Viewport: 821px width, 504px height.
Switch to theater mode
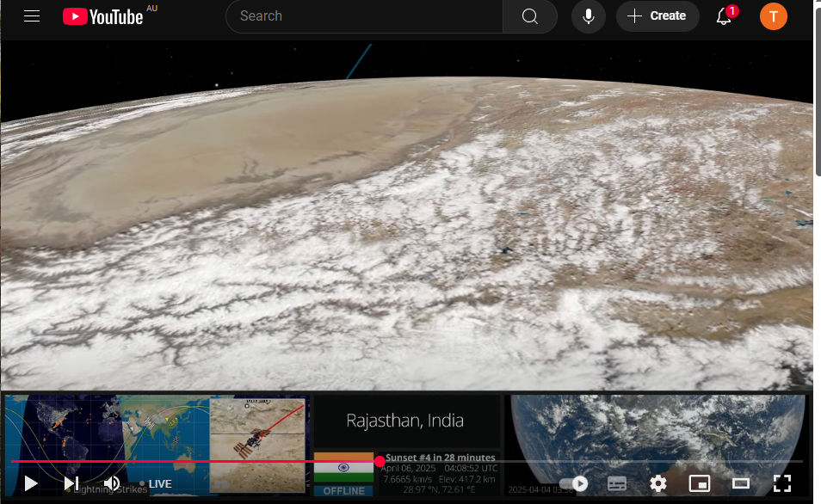741,483
